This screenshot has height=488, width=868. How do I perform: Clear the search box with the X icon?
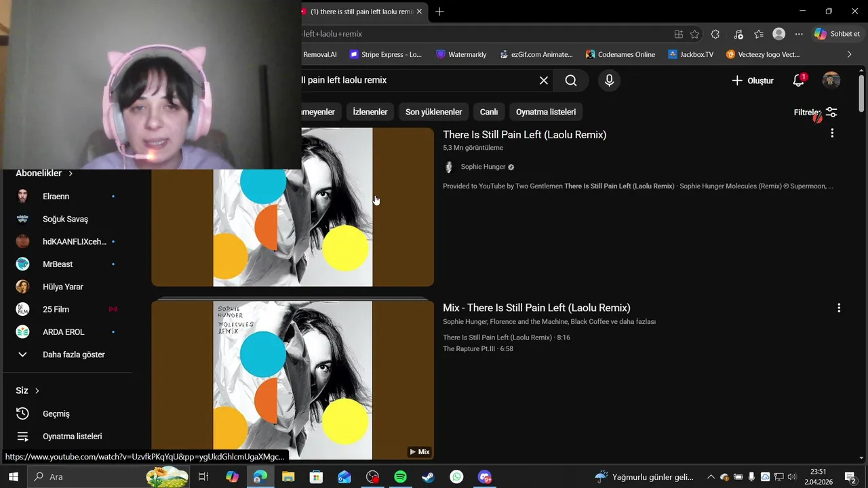pos(544,81)
